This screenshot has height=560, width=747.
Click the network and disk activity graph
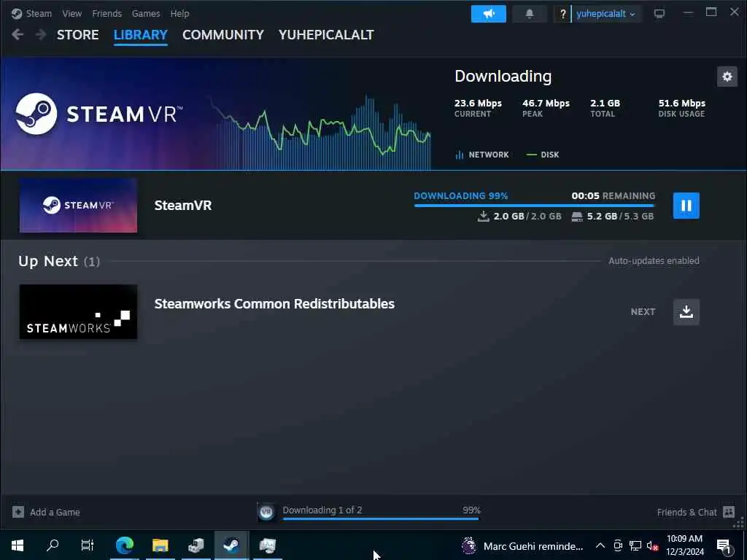pyautogui.click(x=320, y=133)
